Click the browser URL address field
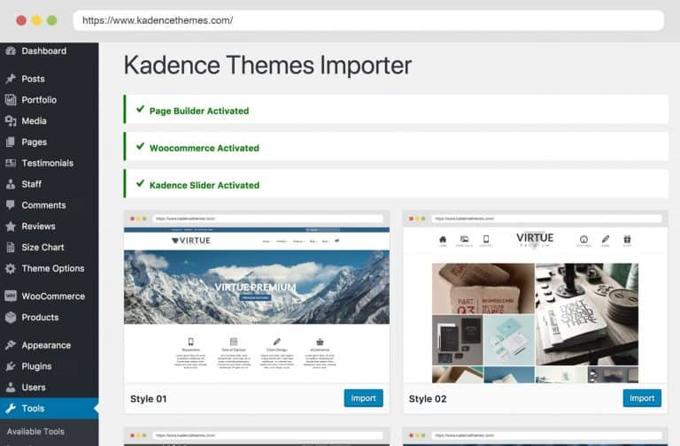680x446 pixels. pos(370,20)
